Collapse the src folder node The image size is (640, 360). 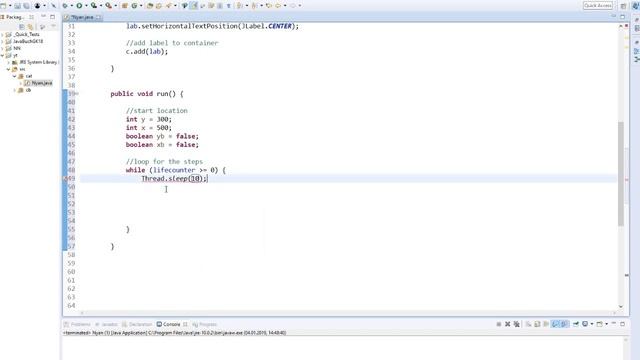coord(9,69)
